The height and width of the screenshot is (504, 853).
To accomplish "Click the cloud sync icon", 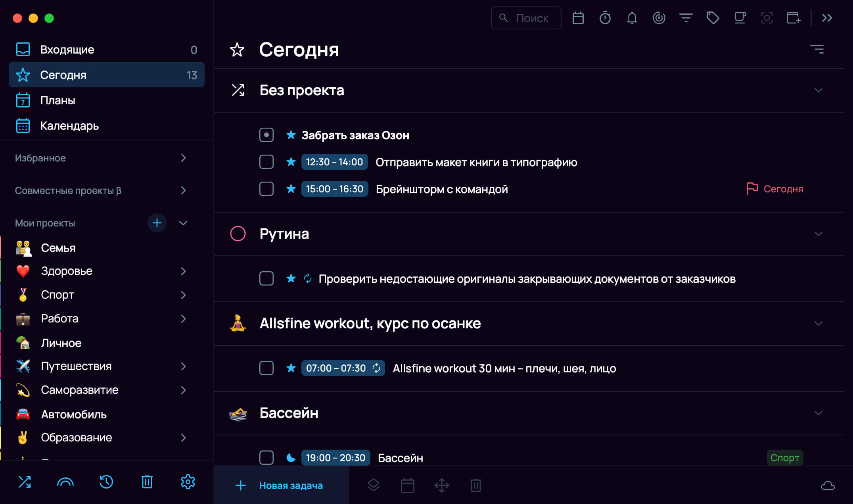I will 828,485.
